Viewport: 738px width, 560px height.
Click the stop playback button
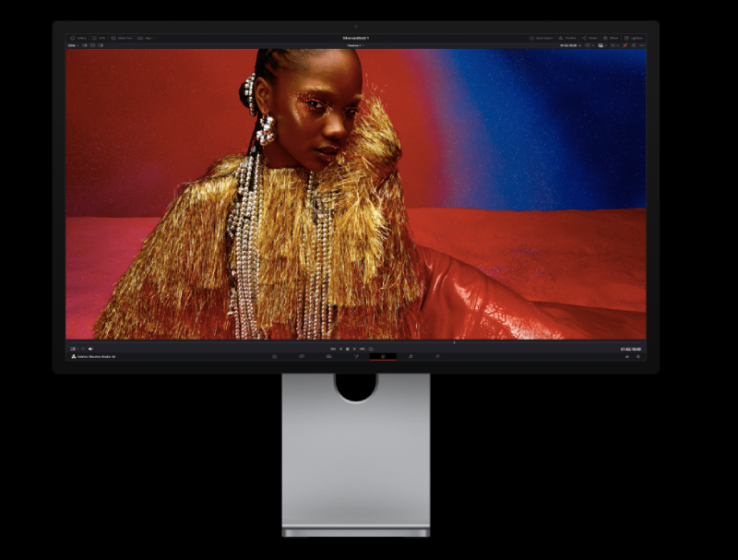click(348, 349)
